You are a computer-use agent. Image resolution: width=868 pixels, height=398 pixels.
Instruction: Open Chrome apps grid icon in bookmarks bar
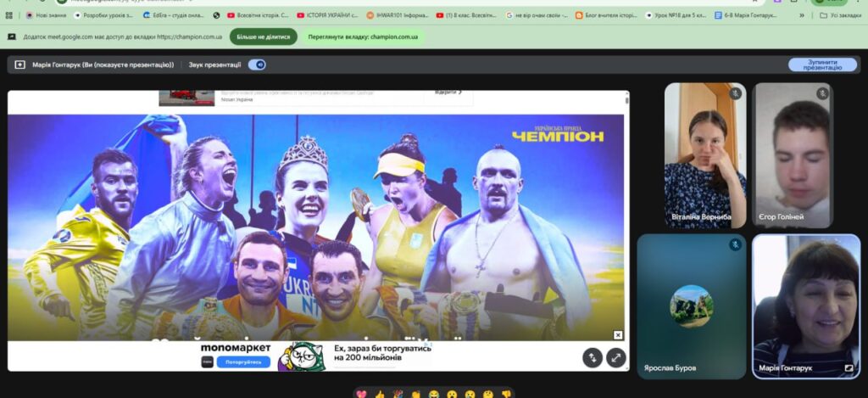coord(8,15)
